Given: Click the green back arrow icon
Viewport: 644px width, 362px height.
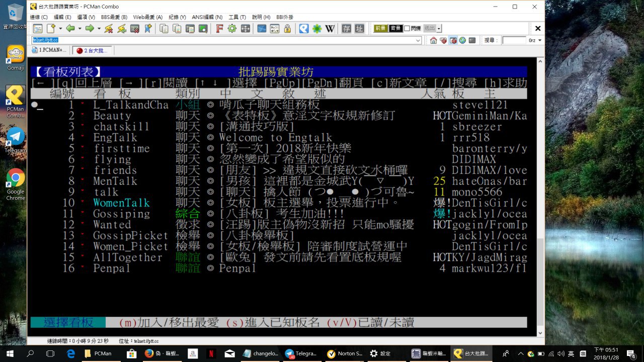Looking at the screenshot, I should click(x=70, y=29).
